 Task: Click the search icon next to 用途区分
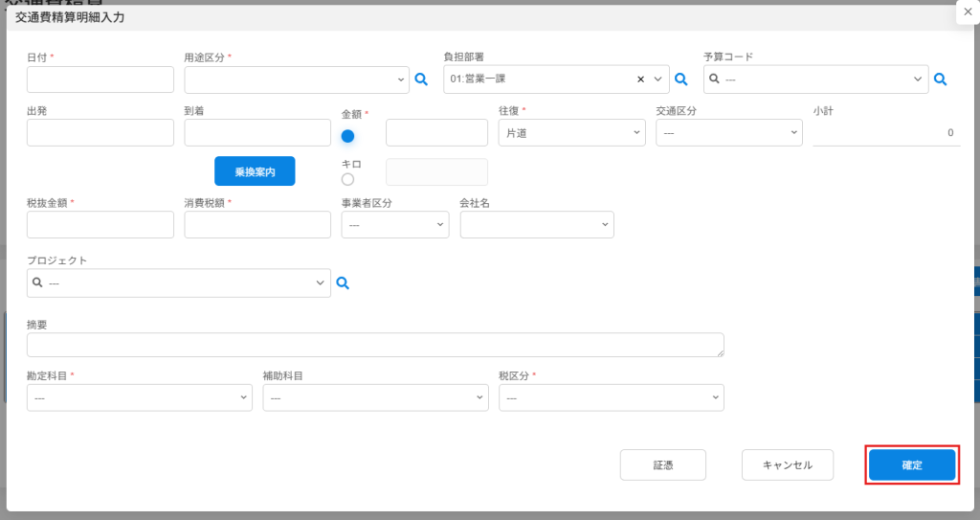[420, 80]
